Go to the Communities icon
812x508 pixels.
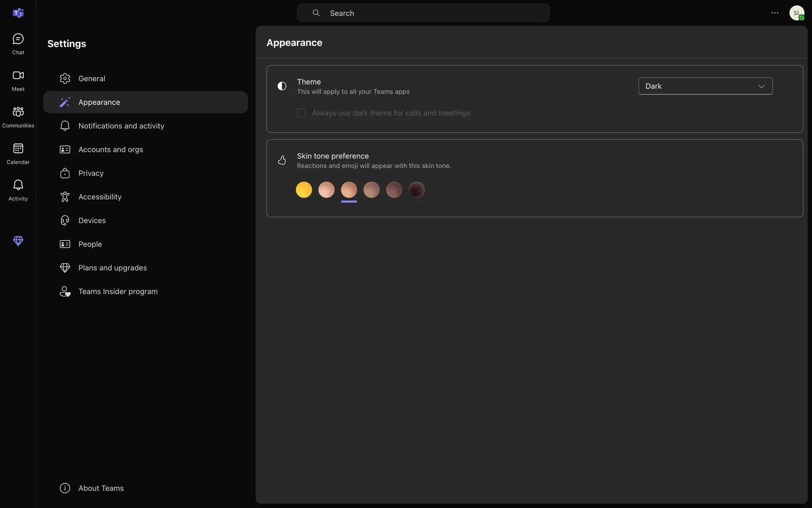click(x=18, y=117)
